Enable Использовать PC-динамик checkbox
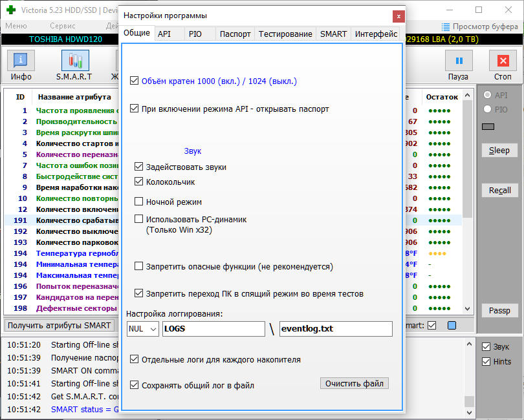Image resolution: width=524 pixels, height=420 pixels. 138,219
